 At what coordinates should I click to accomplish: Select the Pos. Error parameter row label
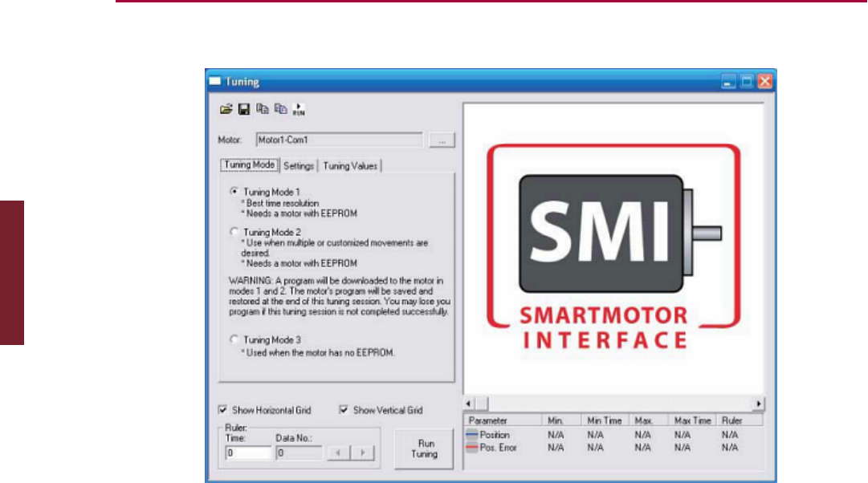click(x=498, y=448)
